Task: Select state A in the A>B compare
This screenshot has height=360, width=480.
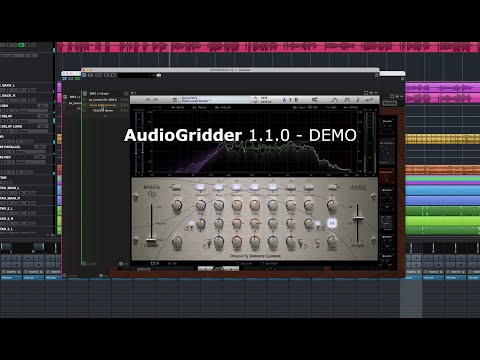Action: 284,100
